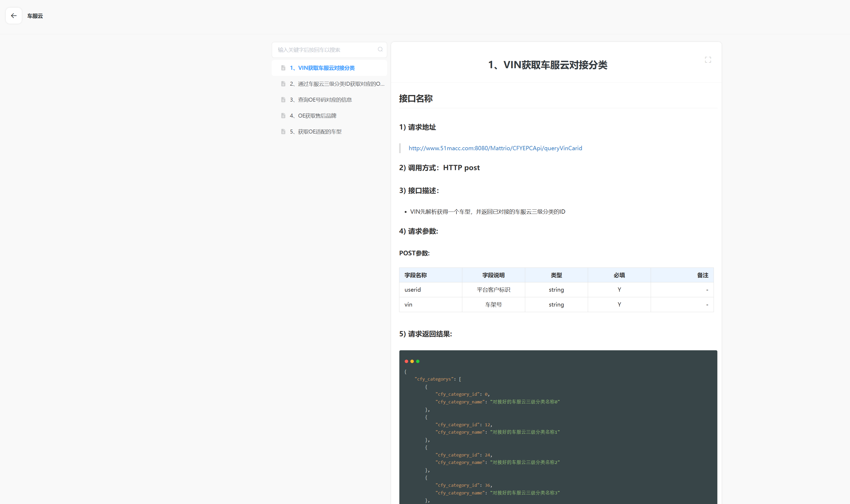The width and height of the screenshot is (850, 504).
Task: Click the "cfy_category_id": 0 code line
Action: (463, 394)
